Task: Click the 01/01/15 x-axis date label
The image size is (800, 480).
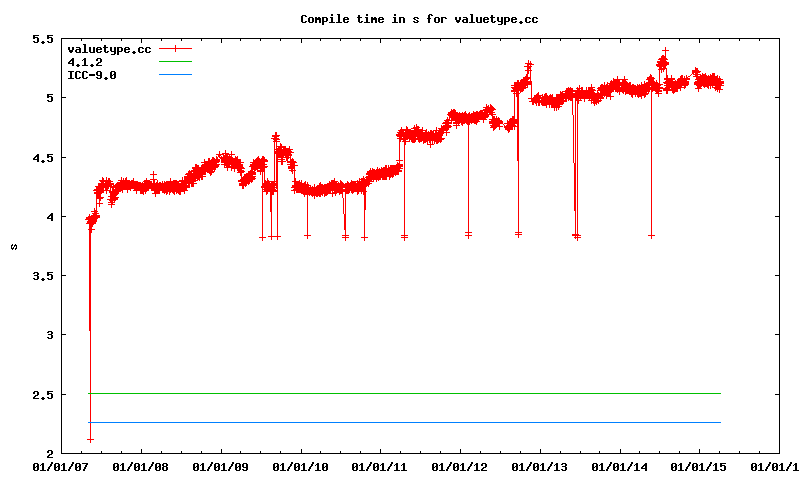Action: tap(700, 466)
